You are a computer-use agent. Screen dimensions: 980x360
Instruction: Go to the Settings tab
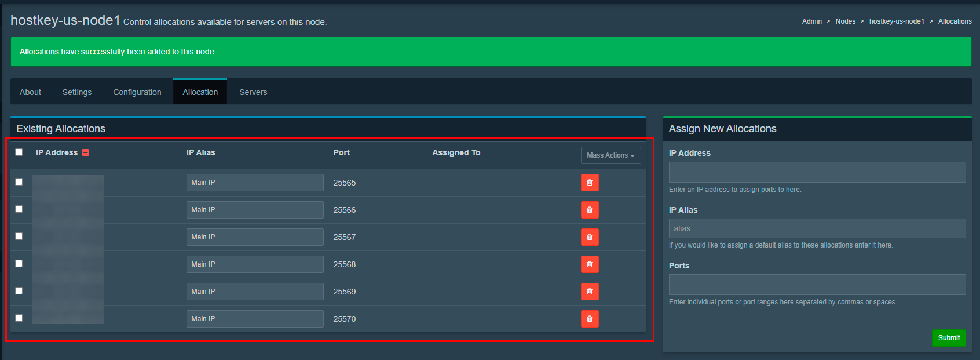[x=77, y=92]
